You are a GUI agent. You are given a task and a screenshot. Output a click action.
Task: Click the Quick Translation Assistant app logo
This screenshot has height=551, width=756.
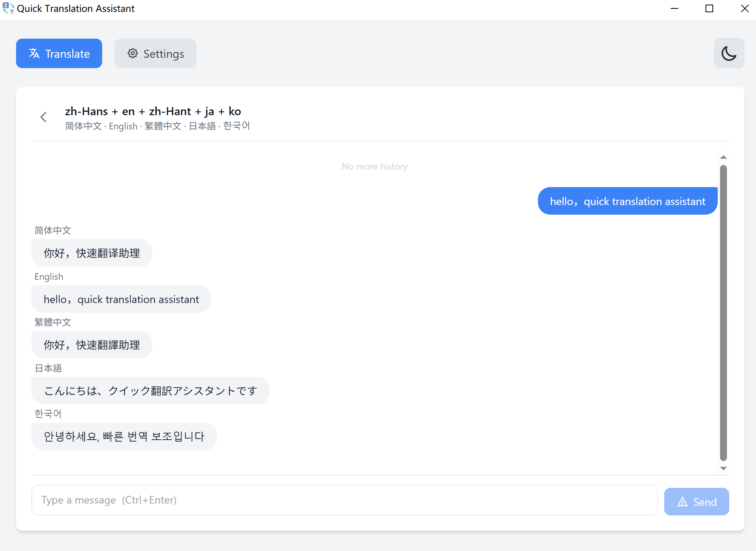8,8
